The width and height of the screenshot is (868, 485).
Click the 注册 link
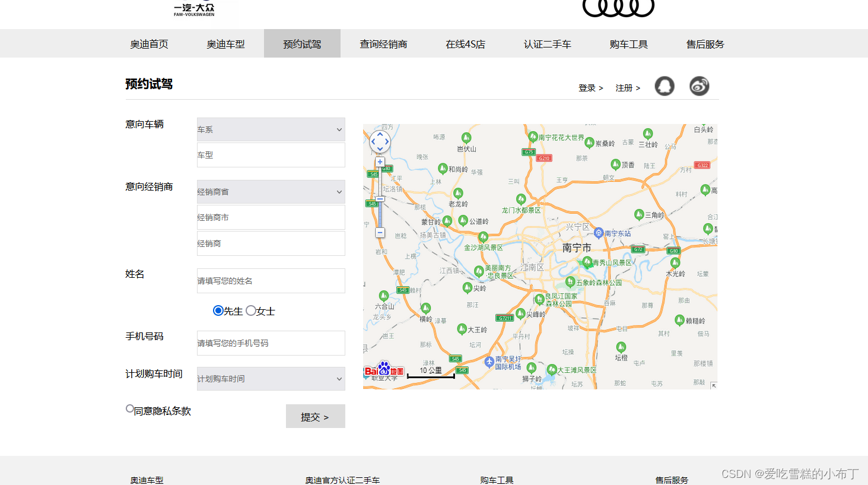pos(628,88)
